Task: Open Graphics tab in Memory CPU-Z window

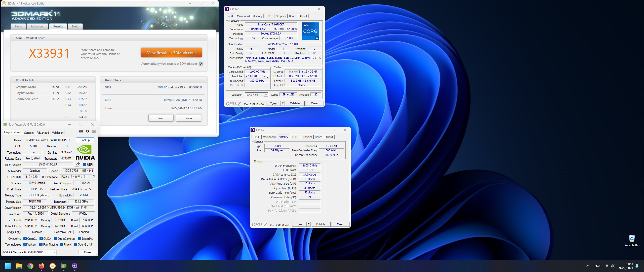Action: point(307,137)
